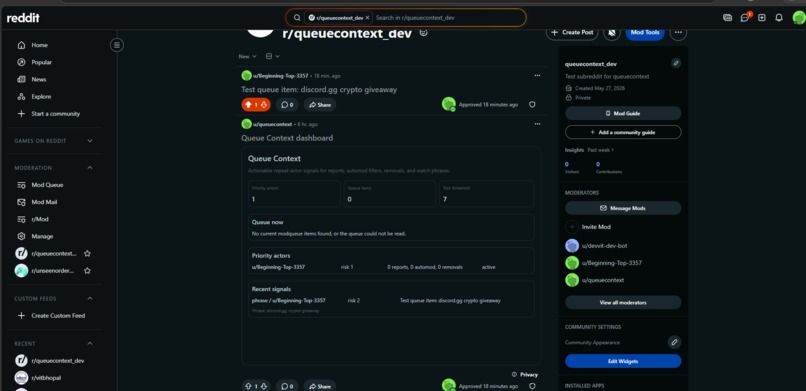Image resolution: width=806 pixels, height=391 pixels.
Task: Open the advertise icon in top bar
Action: 727,17
